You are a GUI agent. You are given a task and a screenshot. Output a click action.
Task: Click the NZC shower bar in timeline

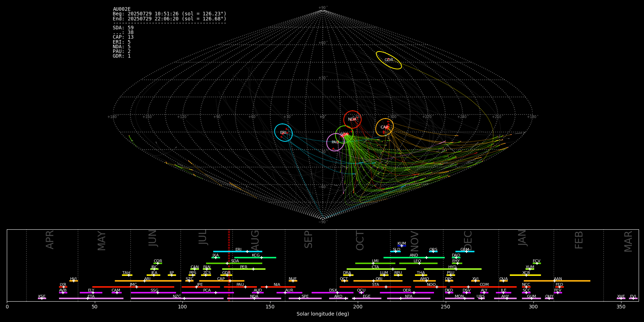point(177,298)
